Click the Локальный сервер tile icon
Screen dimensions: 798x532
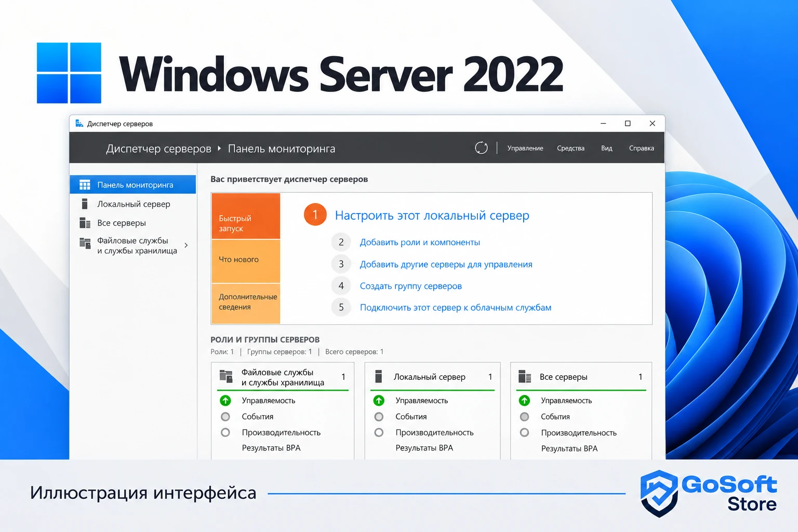[x=379, y=376]
